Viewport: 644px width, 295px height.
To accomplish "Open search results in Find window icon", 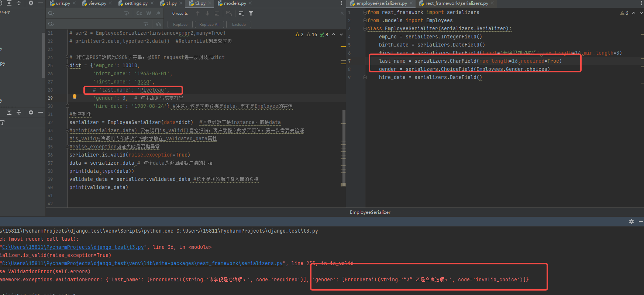I will [x=241, y=13].
